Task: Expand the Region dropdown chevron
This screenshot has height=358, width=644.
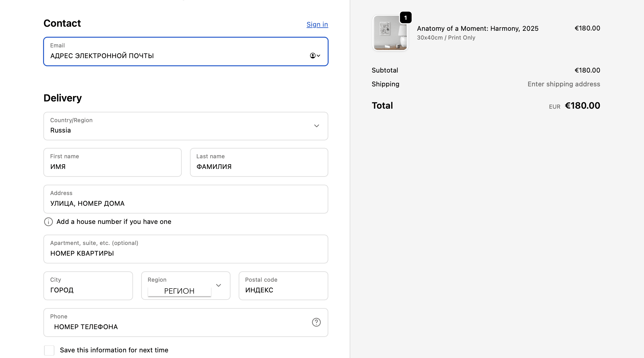Action: pos(219,285)
